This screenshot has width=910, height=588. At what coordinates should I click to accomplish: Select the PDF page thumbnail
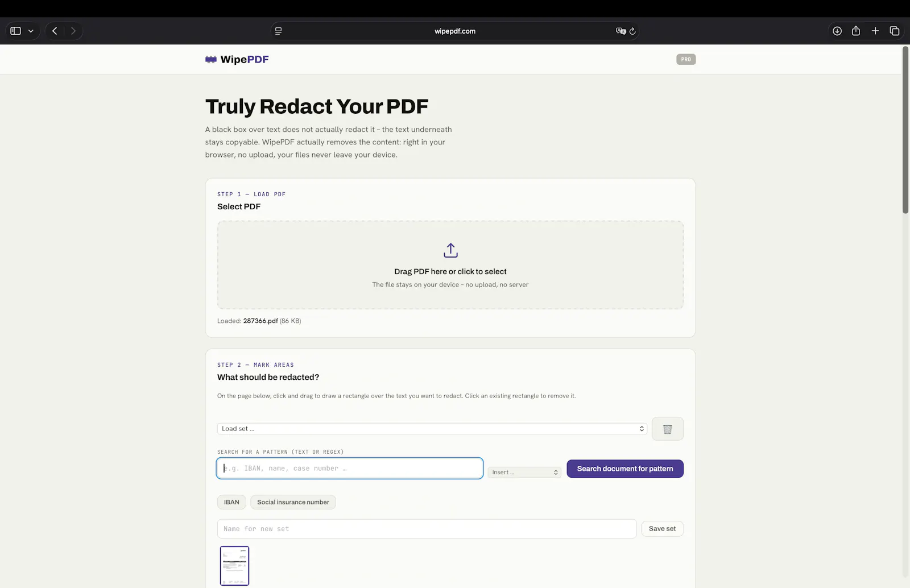tap(235, 566)
